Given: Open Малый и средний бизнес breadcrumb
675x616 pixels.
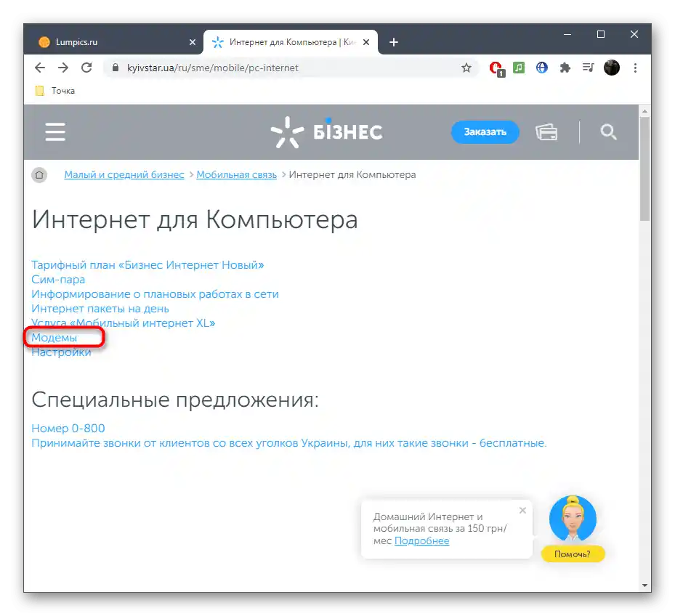Looking at the screenshot, I should click(x=124, y=175).
